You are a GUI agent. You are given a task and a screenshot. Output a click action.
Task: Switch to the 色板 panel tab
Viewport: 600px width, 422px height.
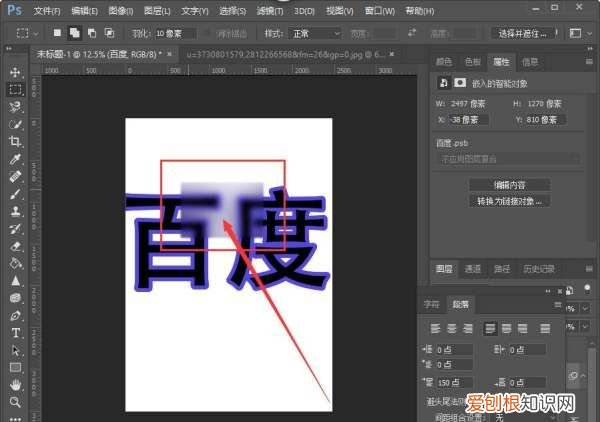(x=472, y=62)
